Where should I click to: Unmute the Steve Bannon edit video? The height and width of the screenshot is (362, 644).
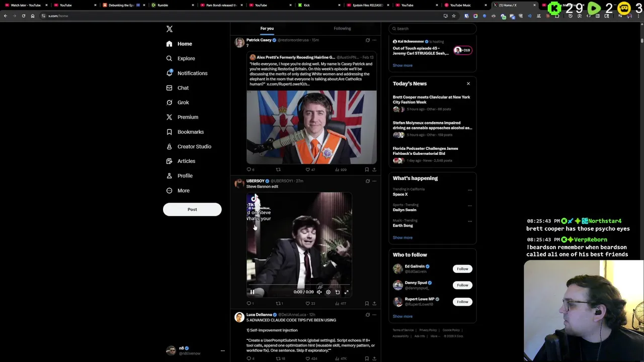click(x=319, y=292)
